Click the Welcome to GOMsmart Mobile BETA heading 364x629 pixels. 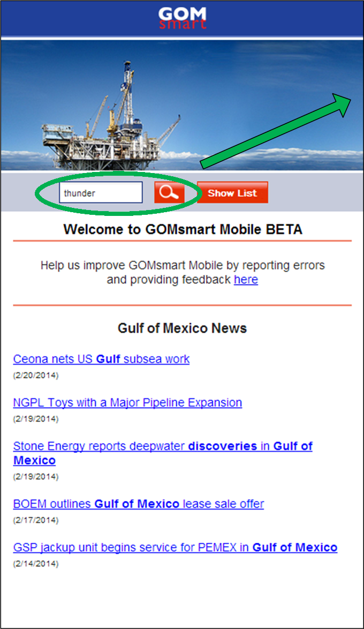coord(183,230)
